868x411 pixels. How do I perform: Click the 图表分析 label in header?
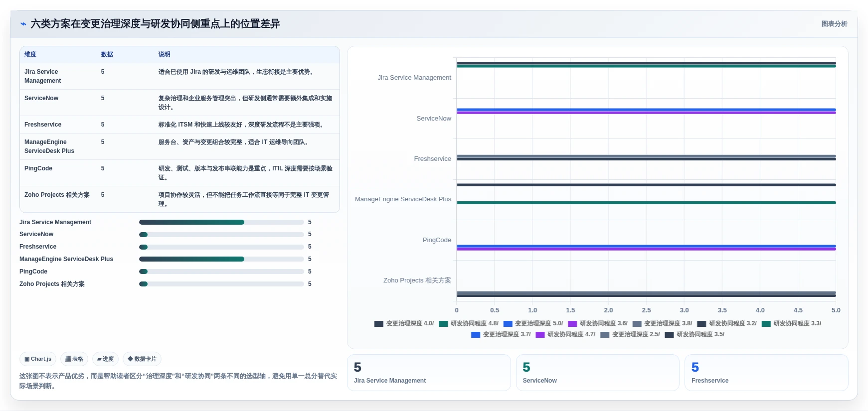(x=834, y=24)
